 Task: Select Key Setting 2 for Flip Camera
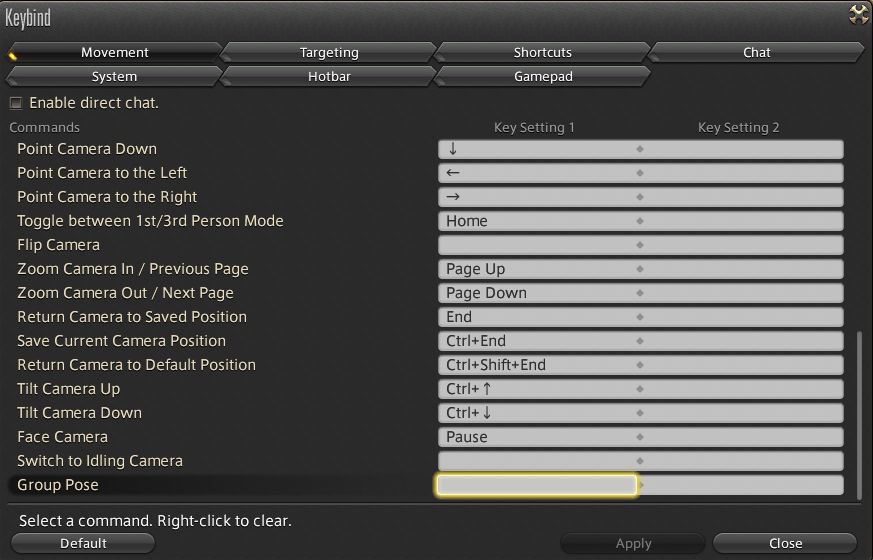pyautogui.click(x=742, y=245)
